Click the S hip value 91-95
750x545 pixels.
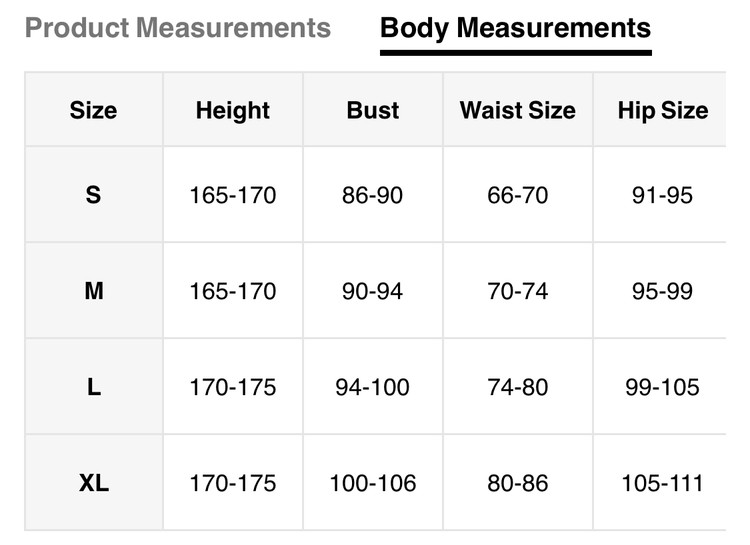point(662,195)
